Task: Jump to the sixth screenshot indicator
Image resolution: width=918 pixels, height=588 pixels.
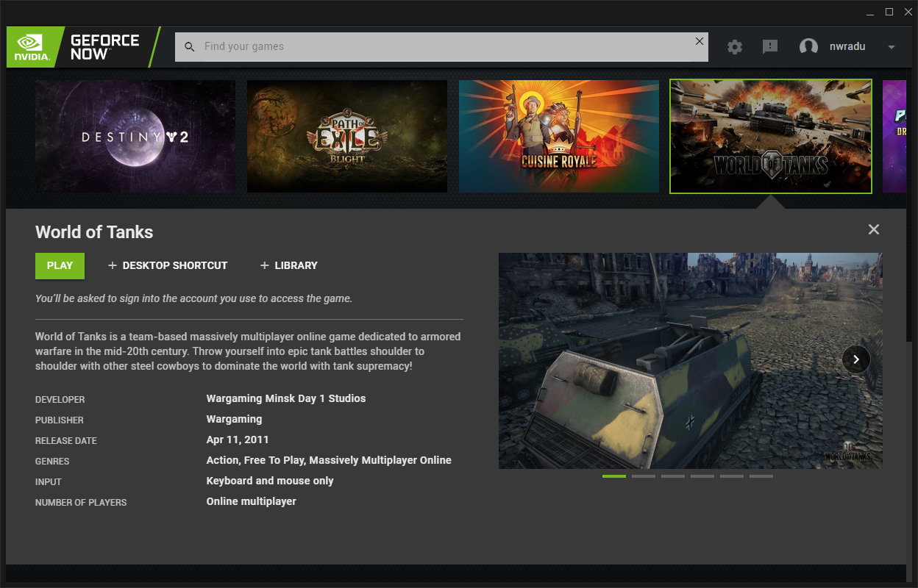Action: coord(761,476)
